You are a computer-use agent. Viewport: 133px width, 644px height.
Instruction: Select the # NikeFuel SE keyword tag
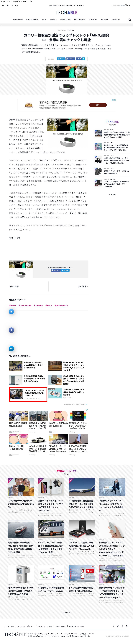point(61,305)
